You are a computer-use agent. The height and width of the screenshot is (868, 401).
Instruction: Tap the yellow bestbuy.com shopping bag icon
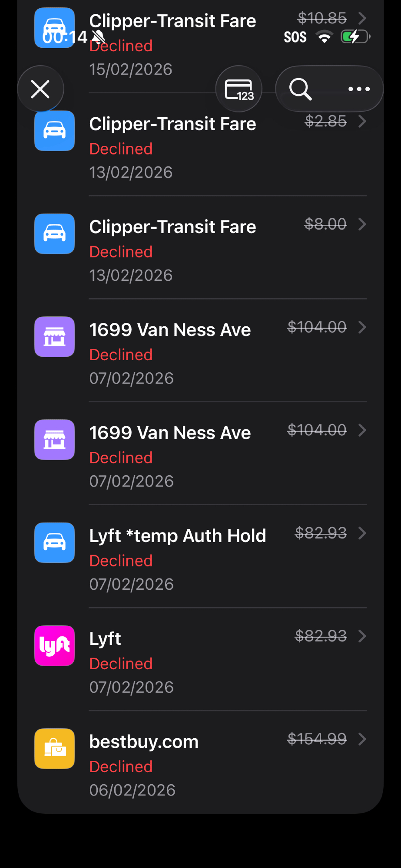(x=55, y=748)
